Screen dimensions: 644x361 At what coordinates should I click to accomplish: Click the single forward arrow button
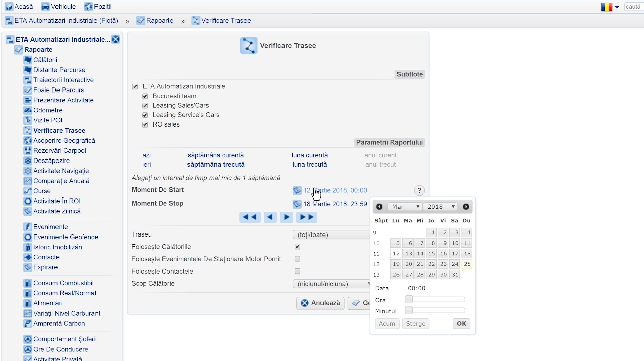coord(286,217)
